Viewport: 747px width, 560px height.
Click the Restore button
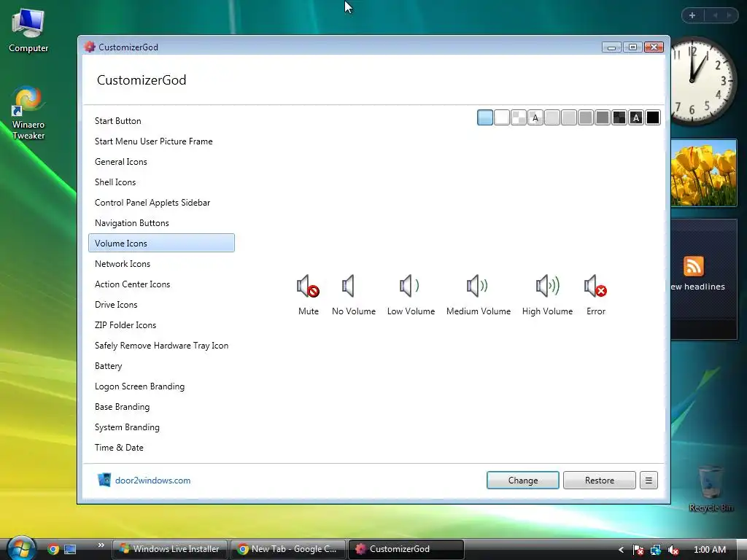(600, 481)
